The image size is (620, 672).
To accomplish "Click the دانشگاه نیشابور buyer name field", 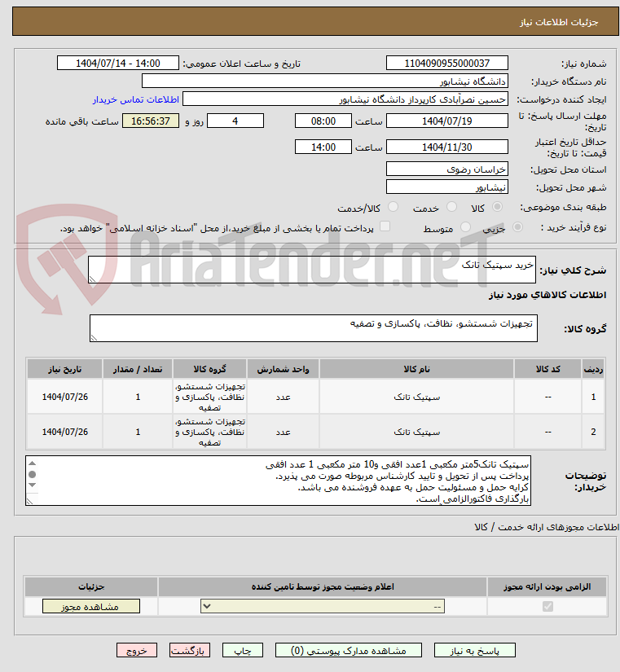I will coord(324,81).
